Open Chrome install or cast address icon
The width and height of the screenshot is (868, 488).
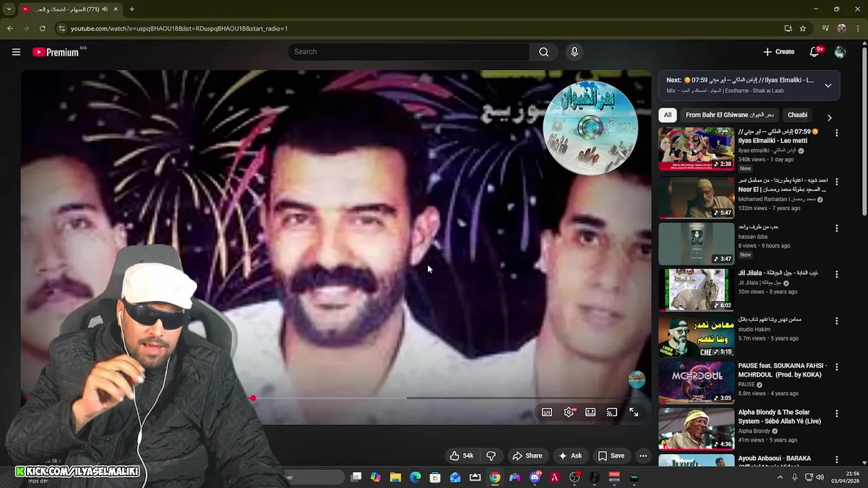[788, 28]
